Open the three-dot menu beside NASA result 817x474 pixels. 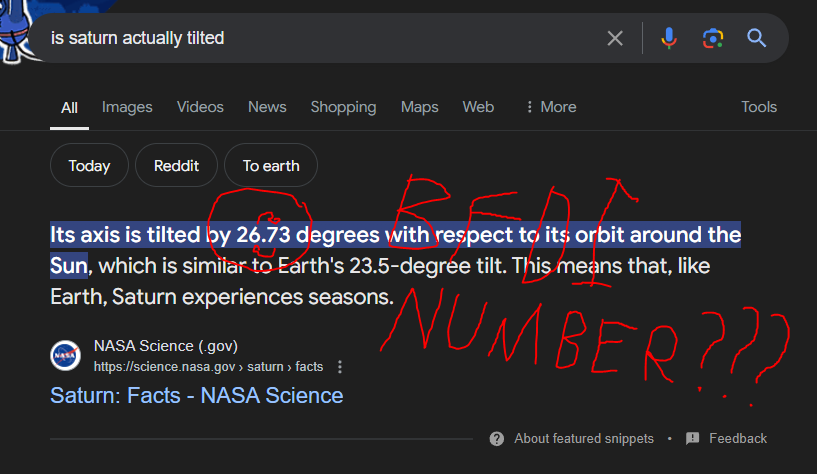pos(341,367)
